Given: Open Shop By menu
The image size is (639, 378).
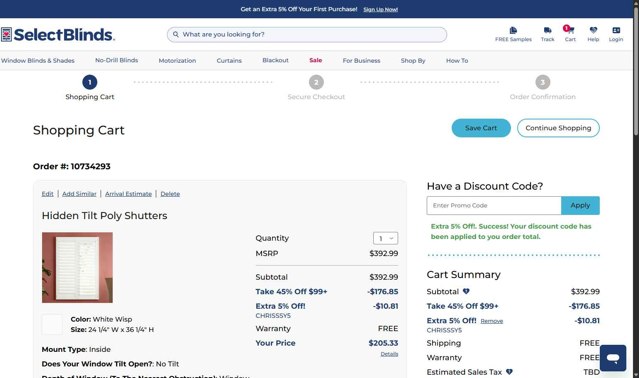Looking at the screenshot, I should (x=413, y=60).
